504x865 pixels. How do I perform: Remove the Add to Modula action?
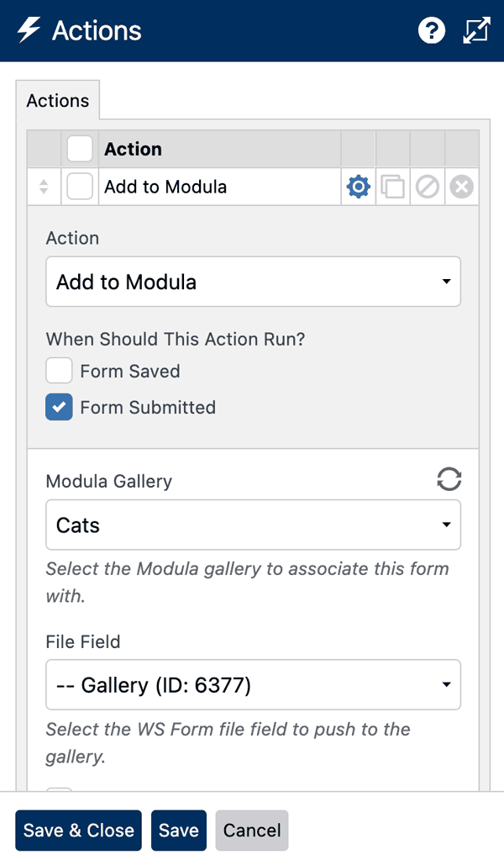[x=460, y=187]
